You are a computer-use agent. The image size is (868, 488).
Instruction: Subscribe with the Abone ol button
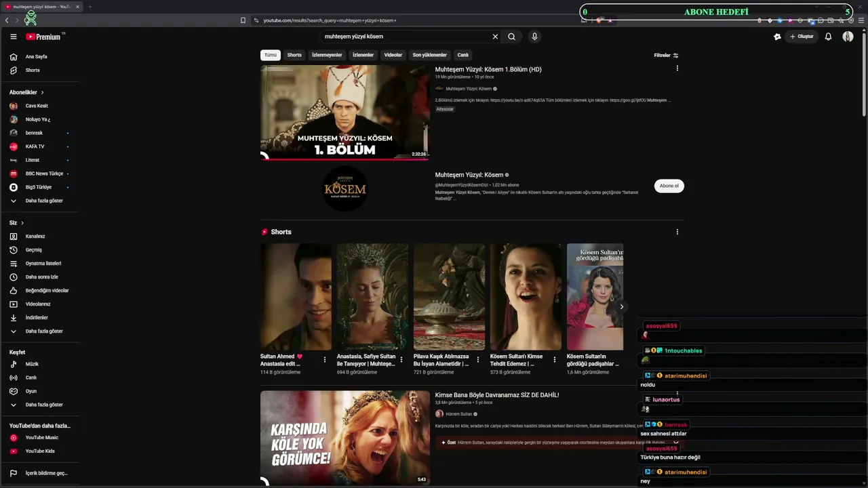pyautogui.click(x=669, y=186)
